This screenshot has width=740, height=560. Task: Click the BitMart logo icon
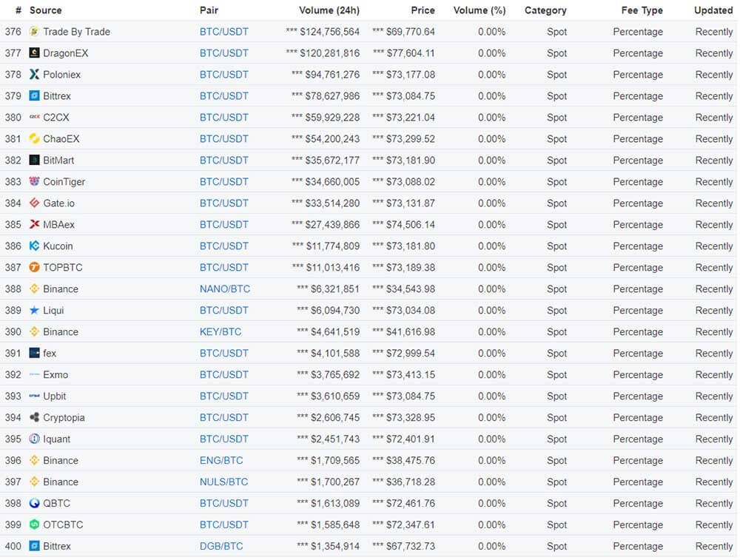point(34,160)
